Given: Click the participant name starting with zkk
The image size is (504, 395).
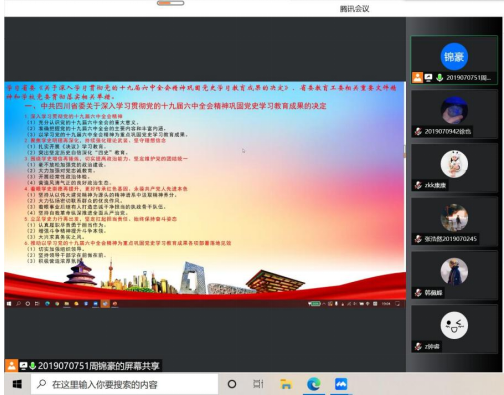Looking at the screenshot, I should pyautogui.click(x=435, y=185).
